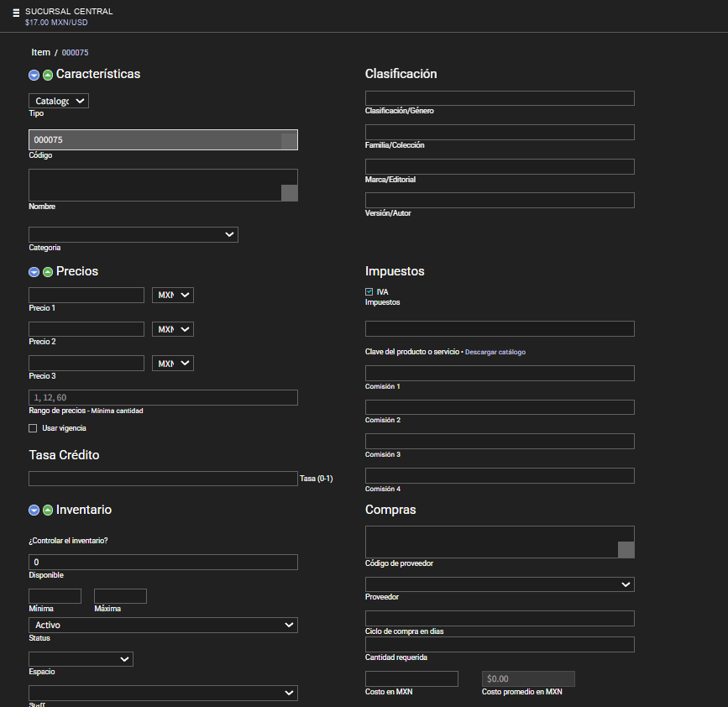
Task: Change the Status dropdown set to Activo
Action: click(163, 625)
